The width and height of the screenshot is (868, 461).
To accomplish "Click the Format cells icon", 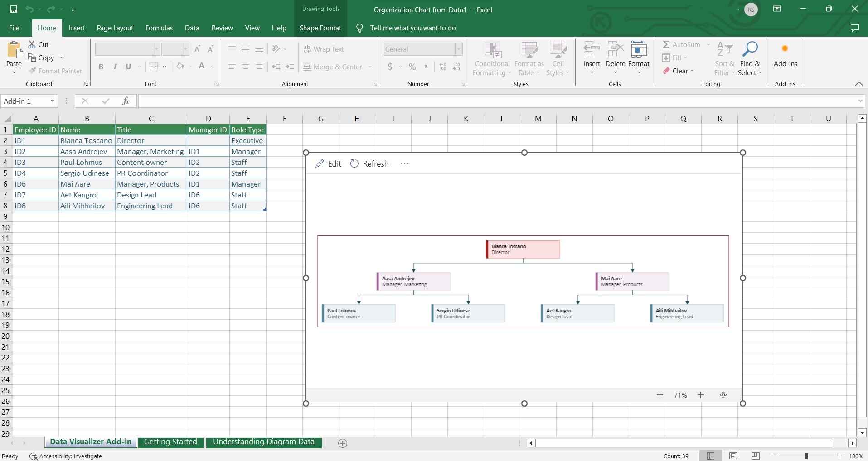I will click(639, 50).
